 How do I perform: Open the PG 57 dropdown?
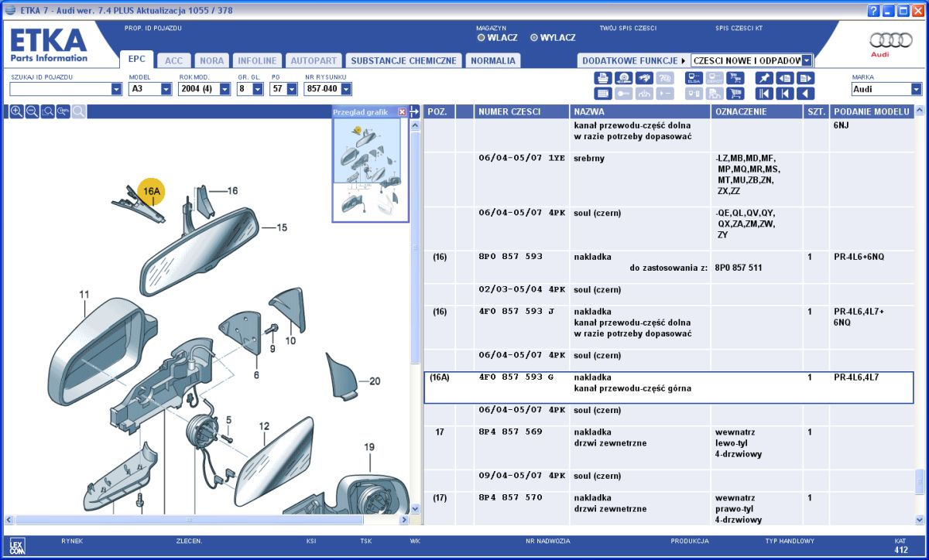(292, 89)
